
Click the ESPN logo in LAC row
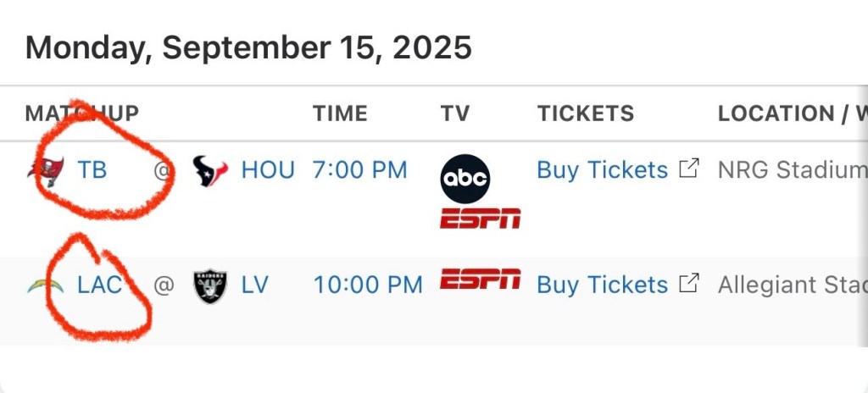(480, 280)
